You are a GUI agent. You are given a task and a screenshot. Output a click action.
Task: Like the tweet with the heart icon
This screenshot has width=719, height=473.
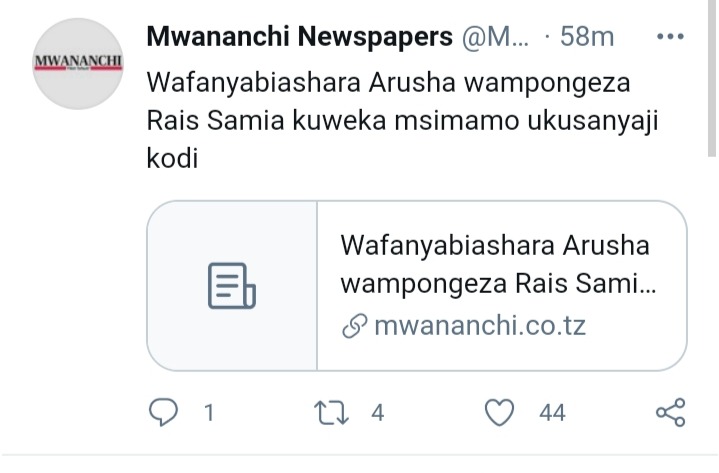499,412
